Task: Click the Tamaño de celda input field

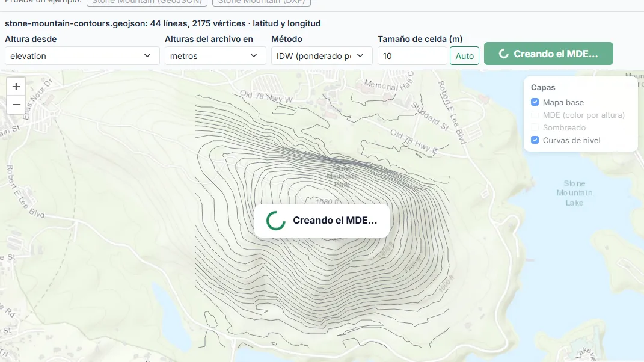Action: (x=412, y=56)
